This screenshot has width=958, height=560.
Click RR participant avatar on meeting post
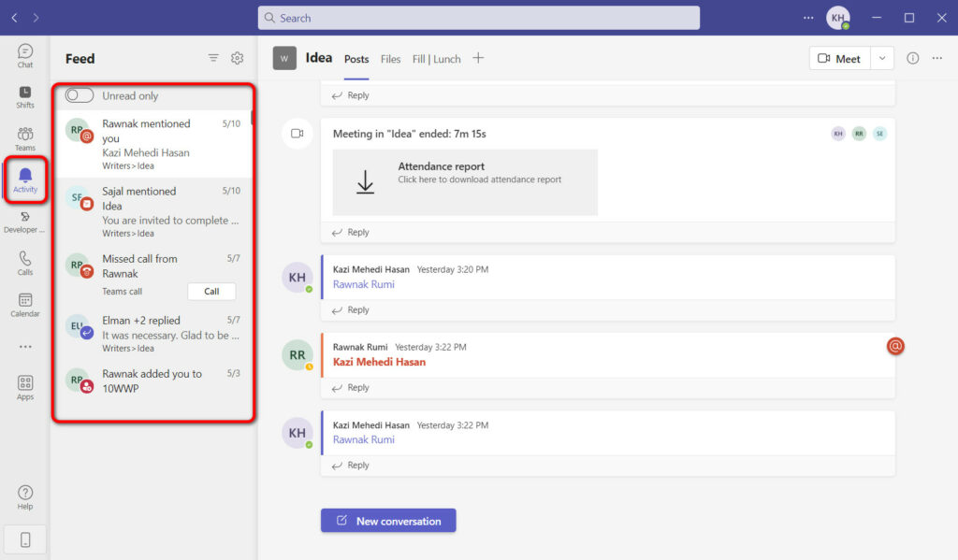[x=859, y=133]
